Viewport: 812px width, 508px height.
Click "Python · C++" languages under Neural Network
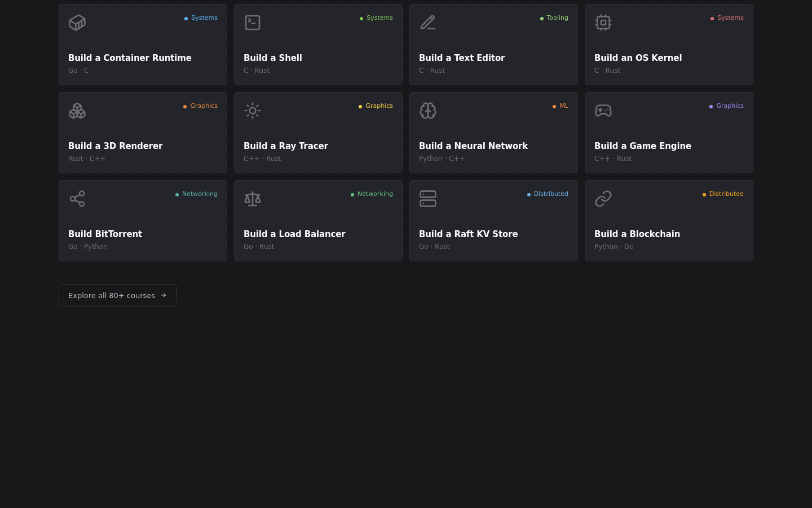442,159
